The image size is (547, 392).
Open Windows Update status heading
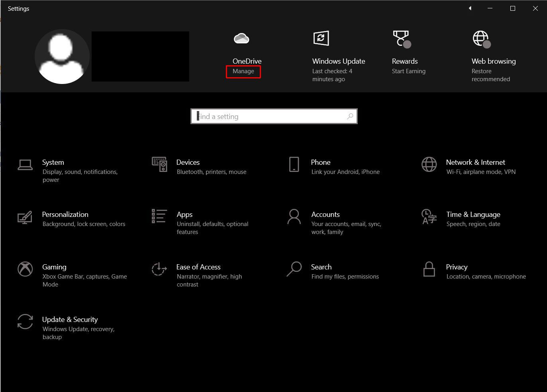[x=339, y=61]
